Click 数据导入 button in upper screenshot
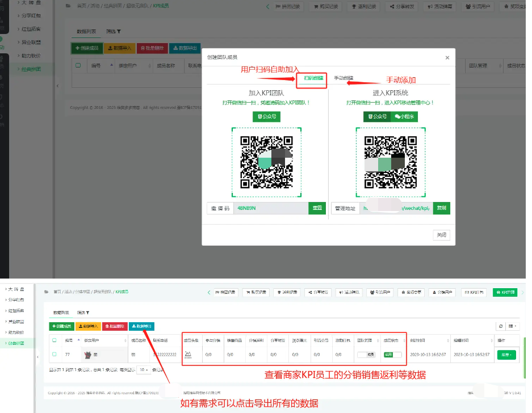This screenshot has width=532, height=413. coord(120,48)
